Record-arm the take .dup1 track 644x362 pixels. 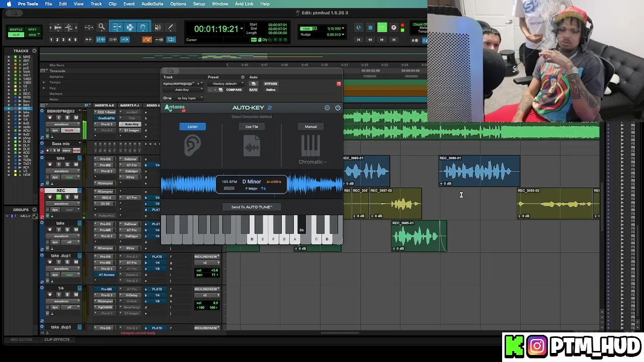50,262
